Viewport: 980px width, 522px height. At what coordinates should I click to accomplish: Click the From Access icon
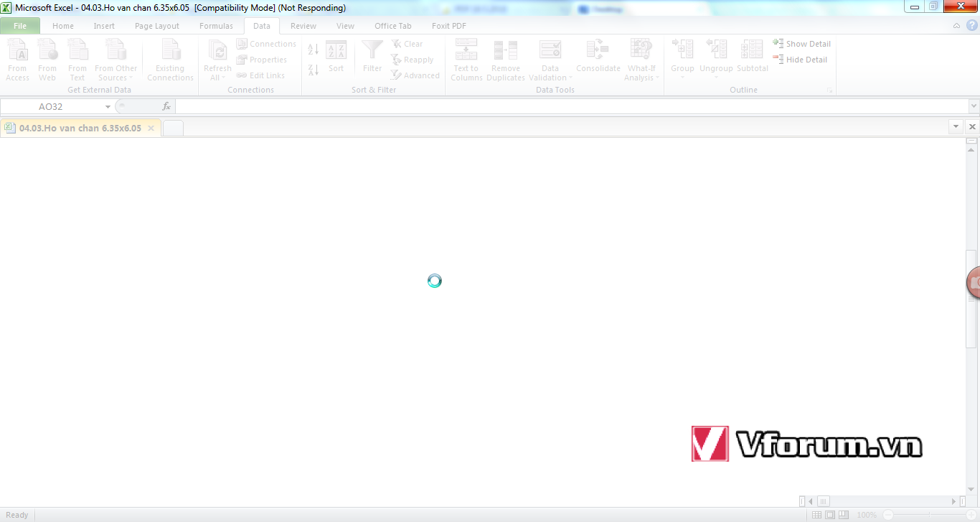pyautogui.click(x=17, y=60)
